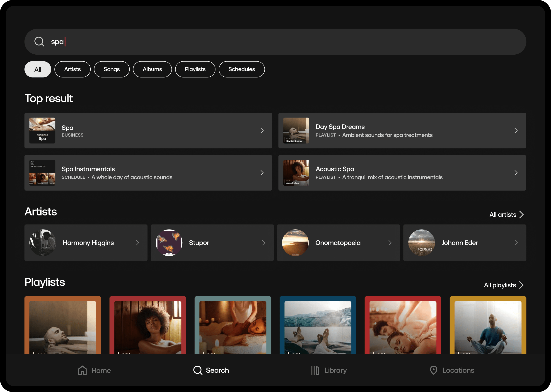Viewport: 551px width, 392px height.
Task: Switch to the Playlists filter tab
Action: point(195,70)
